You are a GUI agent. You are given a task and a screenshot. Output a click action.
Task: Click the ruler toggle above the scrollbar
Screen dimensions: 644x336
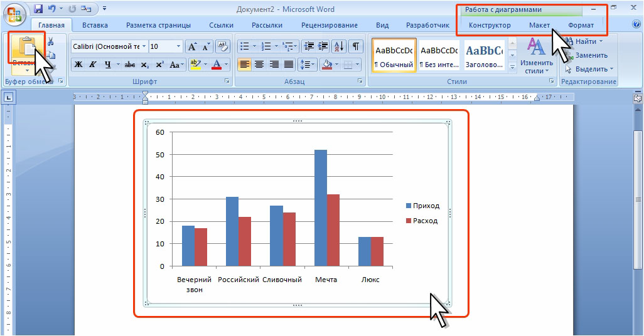pos(638,98)
